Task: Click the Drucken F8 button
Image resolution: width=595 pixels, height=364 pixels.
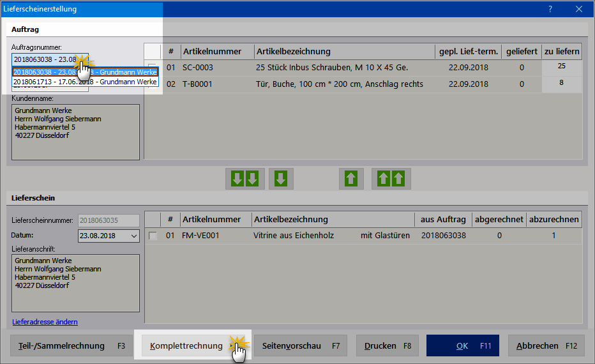Action: pos(388,345)
